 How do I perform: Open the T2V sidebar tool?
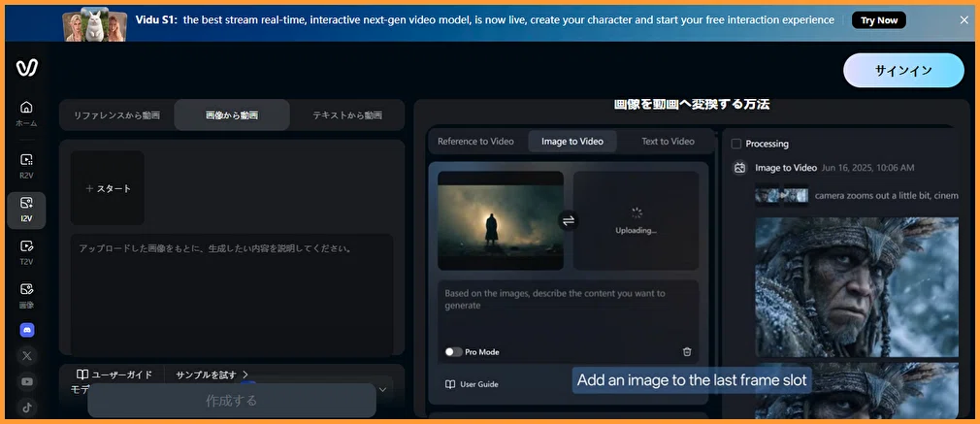tap(26, 253)
